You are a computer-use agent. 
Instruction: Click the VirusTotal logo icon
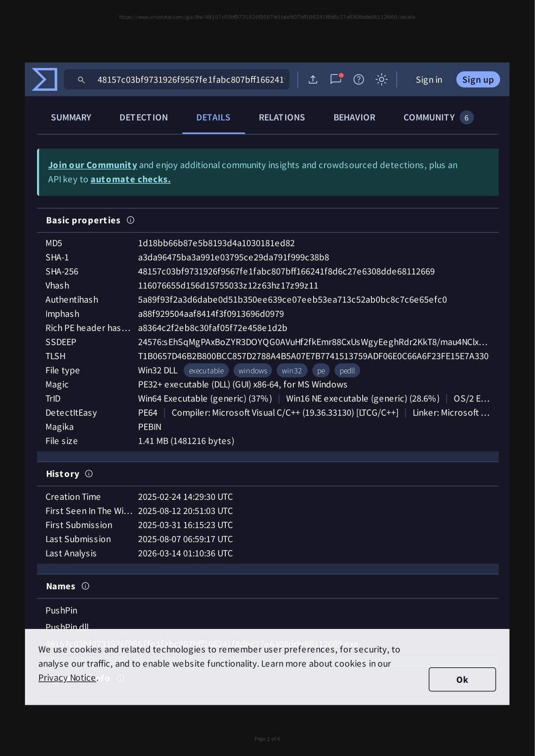(45, 80)
